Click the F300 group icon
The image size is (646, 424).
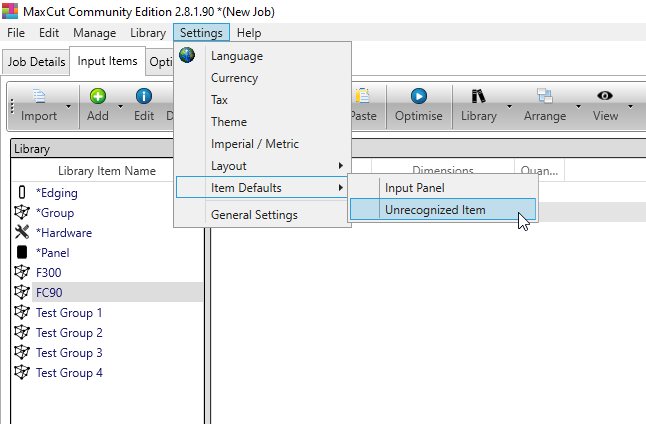point(22,272)
